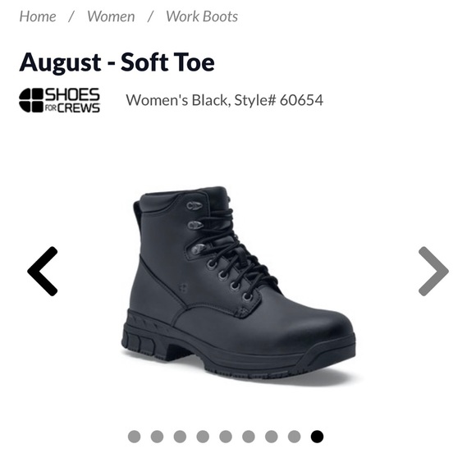Image resolution: width=476 pixels, height=476 pixels.
Task: Open the Women breadcrumb link
Action: pos(111,16)
